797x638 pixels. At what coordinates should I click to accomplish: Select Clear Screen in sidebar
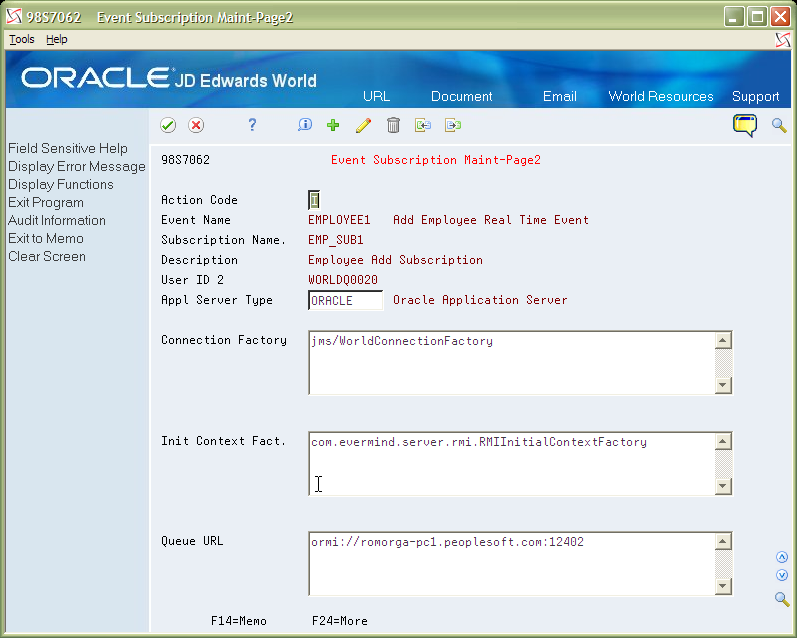point(47,256)
